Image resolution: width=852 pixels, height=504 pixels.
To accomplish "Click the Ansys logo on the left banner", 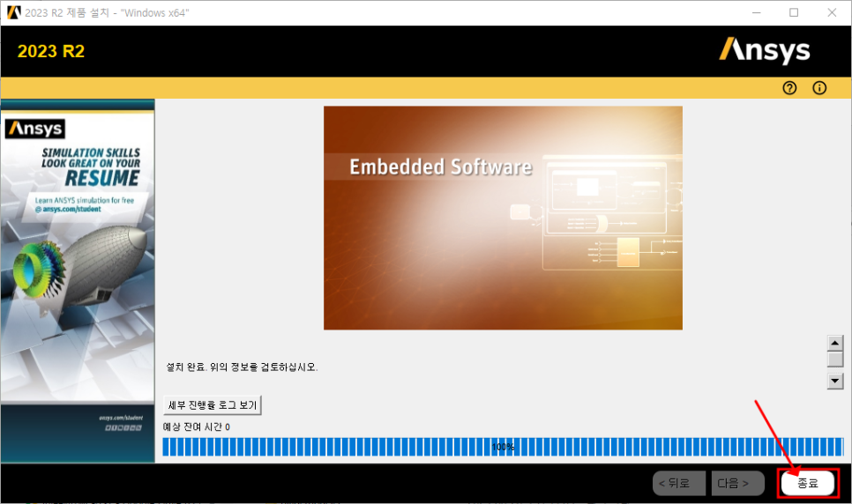I will (35, 130).
